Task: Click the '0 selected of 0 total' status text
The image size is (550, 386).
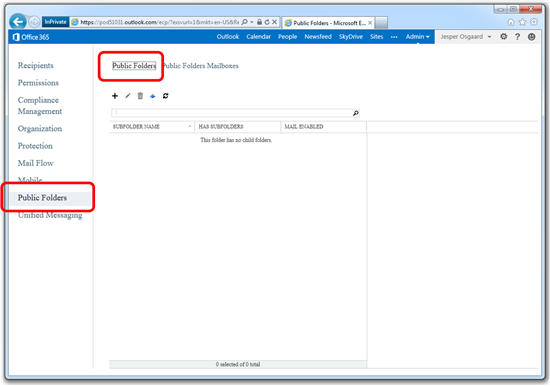Action: (238, 364)
